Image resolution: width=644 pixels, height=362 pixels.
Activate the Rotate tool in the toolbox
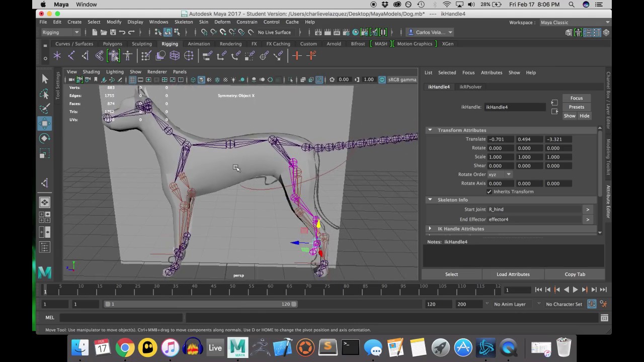point(45,138)
